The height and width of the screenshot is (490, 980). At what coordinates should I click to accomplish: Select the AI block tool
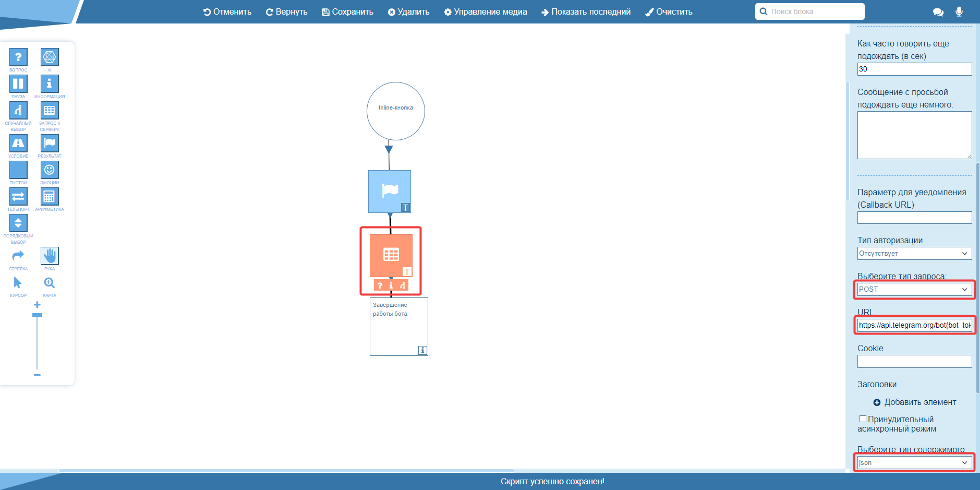pos(50,57)
